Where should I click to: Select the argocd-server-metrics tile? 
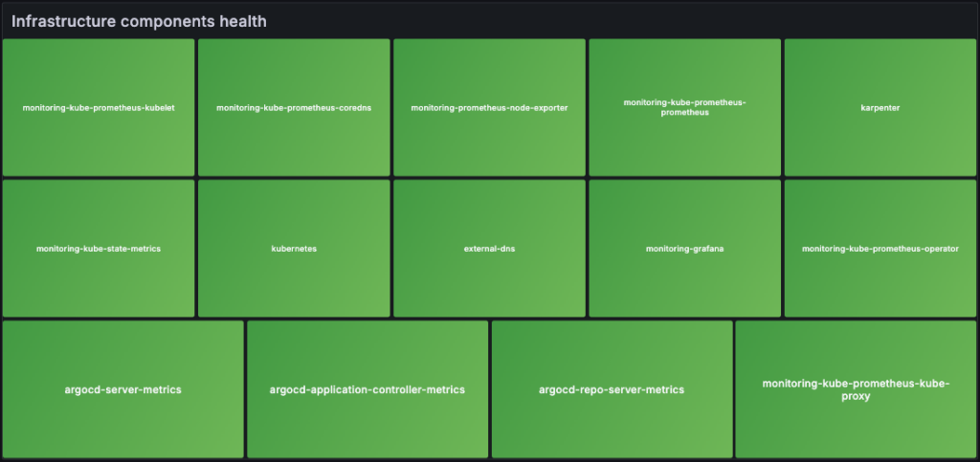tap(123, 389)
